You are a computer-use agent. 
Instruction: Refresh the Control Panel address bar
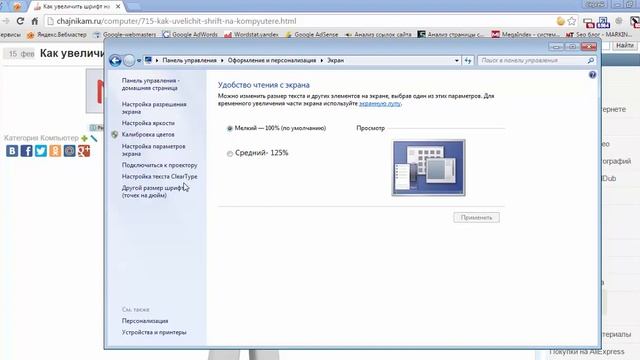pyautogui.click(x=468, y=60)
